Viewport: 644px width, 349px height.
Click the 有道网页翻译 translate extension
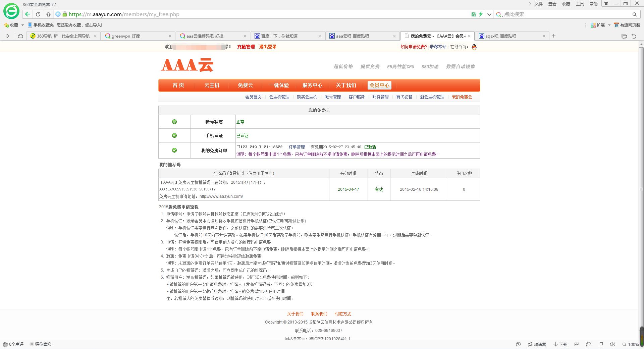(627, 25)
